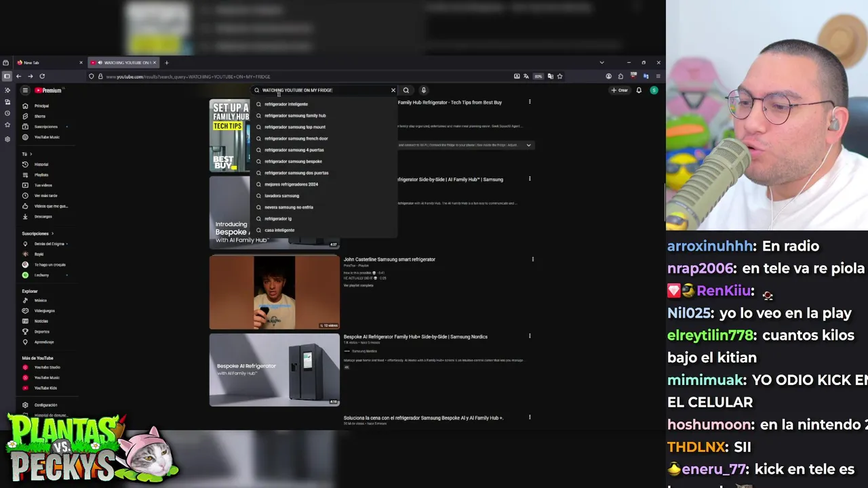Go forward with the browser forward arrow
Image resolution: width=868 pixels, height=488 pixels.
(x=30, y=77)
